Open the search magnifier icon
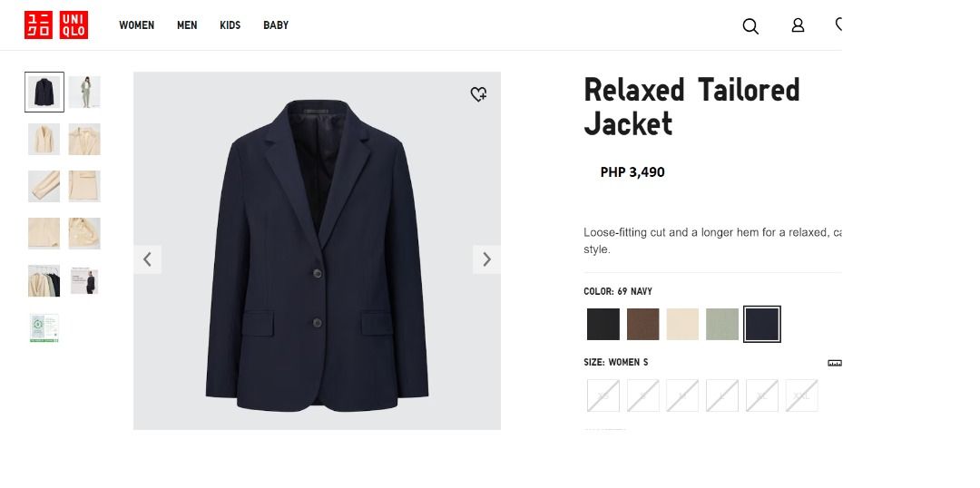This screenshot has height=488, width=980. click(750, 26)
